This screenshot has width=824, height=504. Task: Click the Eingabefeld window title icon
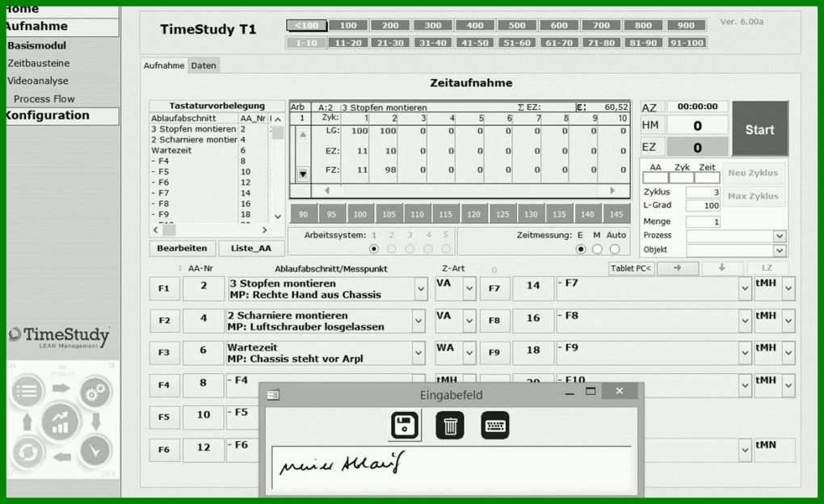coord(273,395)
